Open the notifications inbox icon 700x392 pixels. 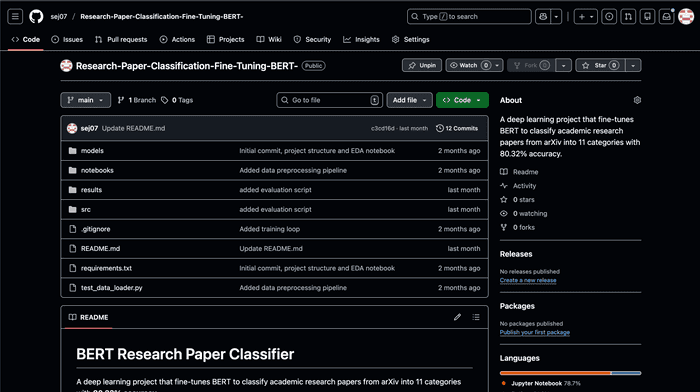(667, 17)
